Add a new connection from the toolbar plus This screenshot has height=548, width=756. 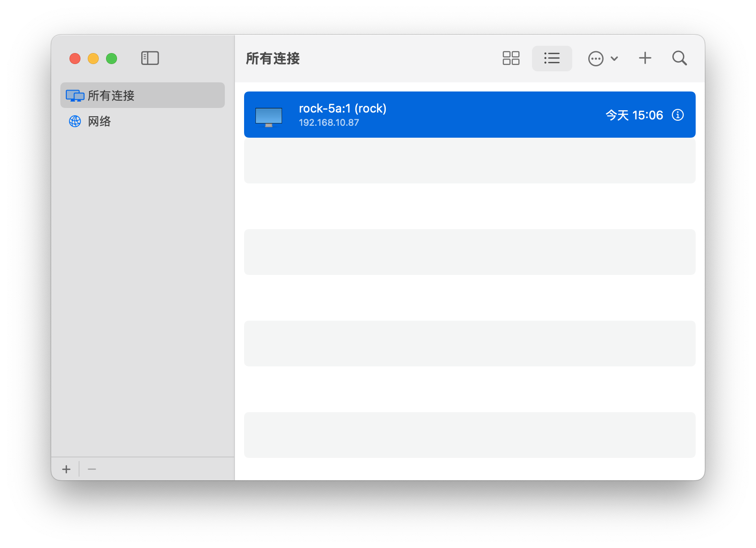(645, 58)
